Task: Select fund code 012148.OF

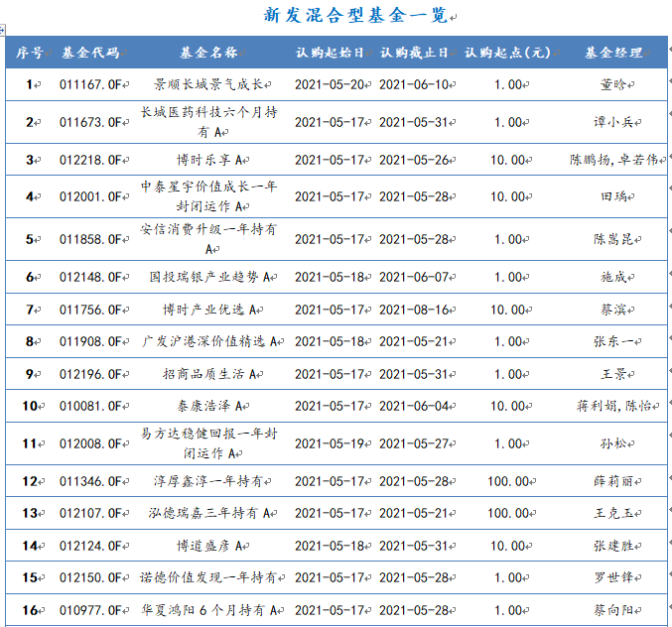Action: coord(91,278)
